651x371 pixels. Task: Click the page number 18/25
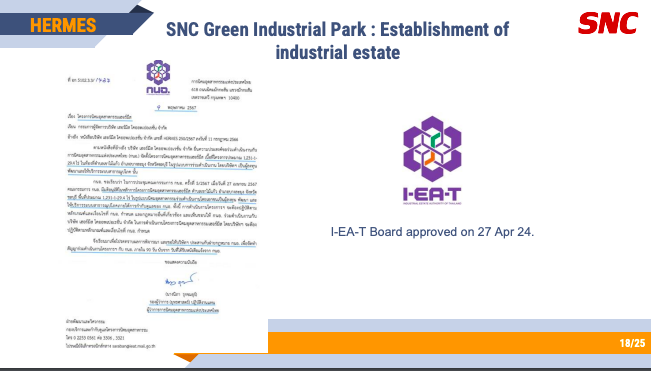[x=632, y=343]
